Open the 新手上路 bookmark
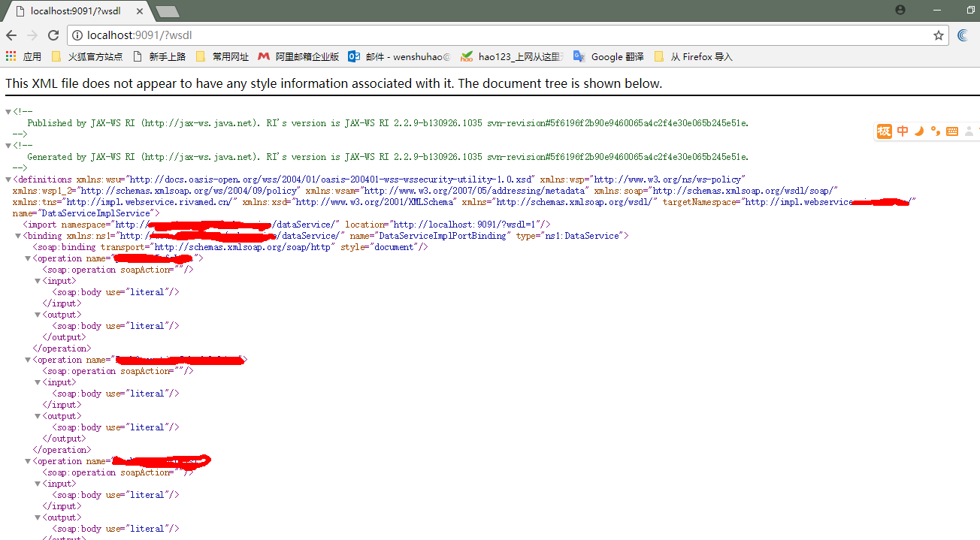 pyautogui.click(x=159, y=56)
